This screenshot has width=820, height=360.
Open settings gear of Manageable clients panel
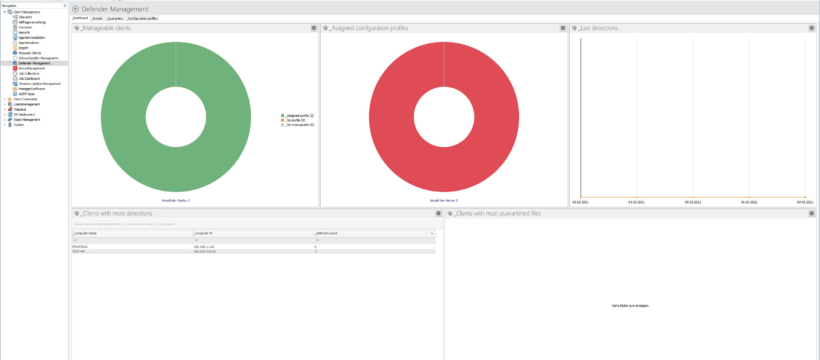coord(313,28)
